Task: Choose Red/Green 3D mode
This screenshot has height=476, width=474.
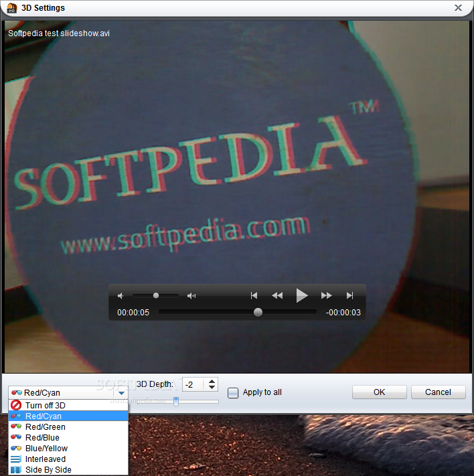Action: 68,427
